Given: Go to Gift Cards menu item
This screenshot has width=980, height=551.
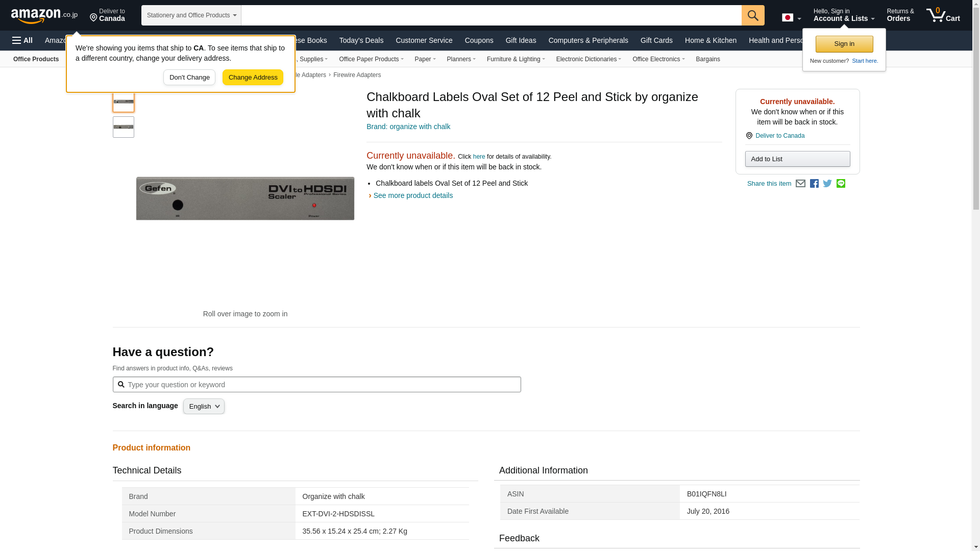Looking at the screenshot, I should [x=656, y=40].
